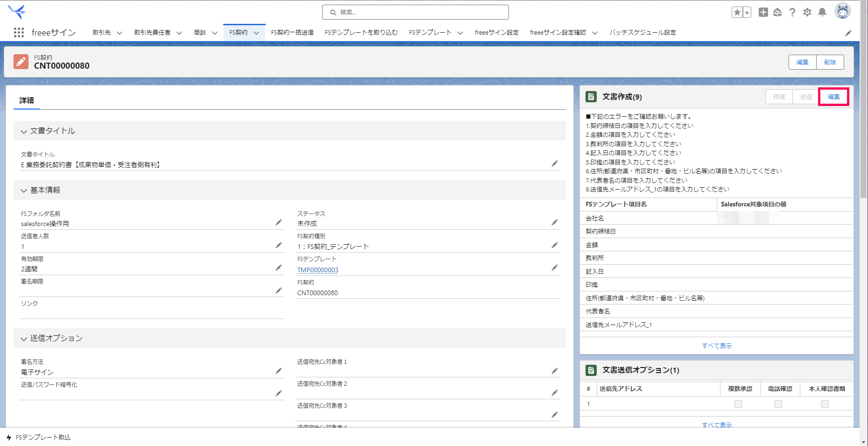Open the 取引先 tab dropdown chevron
868x446 pixels.
(120, 33)
